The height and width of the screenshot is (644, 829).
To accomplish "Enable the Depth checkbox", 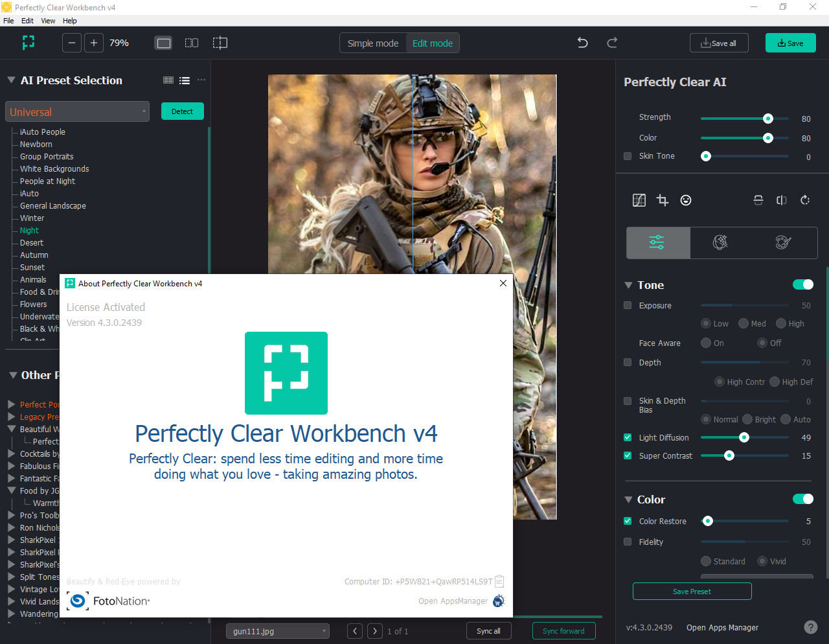I will (628, 362).
